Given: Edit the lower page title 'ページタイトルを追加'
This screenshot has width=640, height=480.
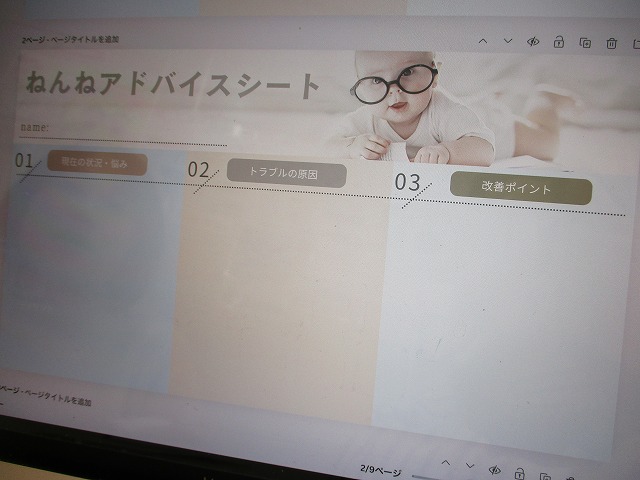Looking at the screenshot, I should click(x=58, y=398).
